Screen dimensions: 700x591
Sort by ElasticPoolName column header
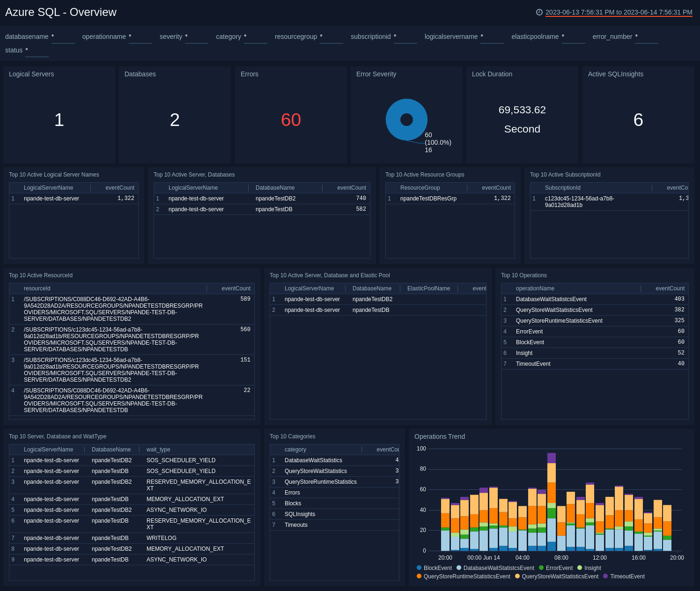pos(429,288)
